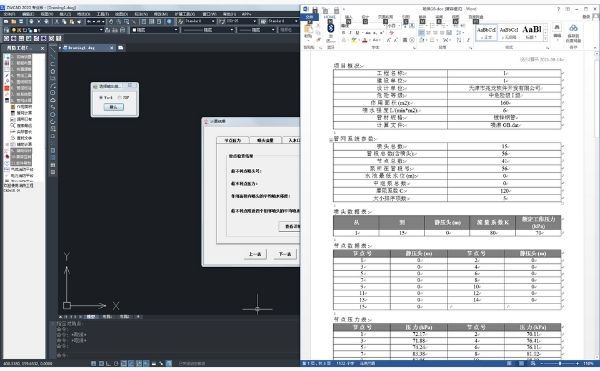Image resolution: width=600 pixels, height=371 pixels.
Task: Click the Undo arrow in ZWCAD toolbar
Action: point(89,21)
